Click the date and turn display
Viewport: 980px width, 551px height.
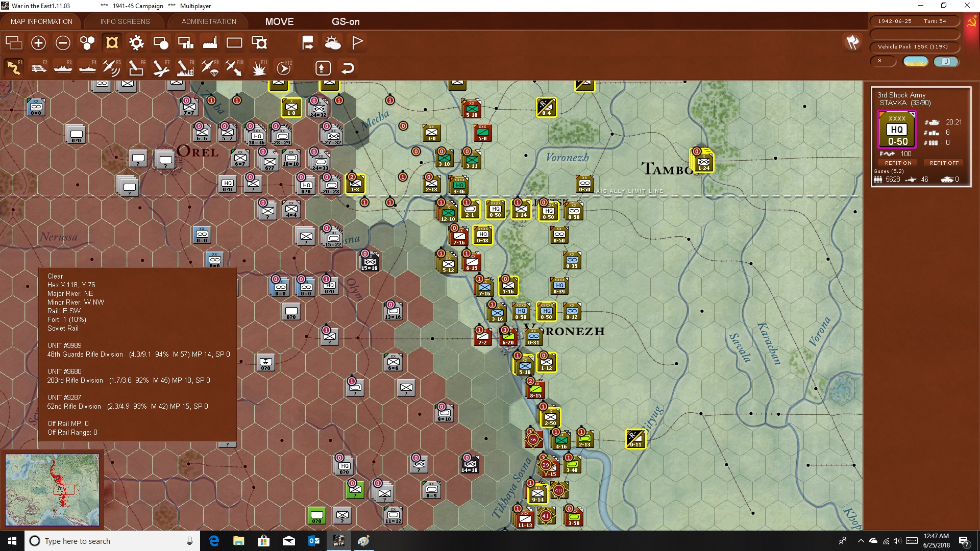point(914,21)
